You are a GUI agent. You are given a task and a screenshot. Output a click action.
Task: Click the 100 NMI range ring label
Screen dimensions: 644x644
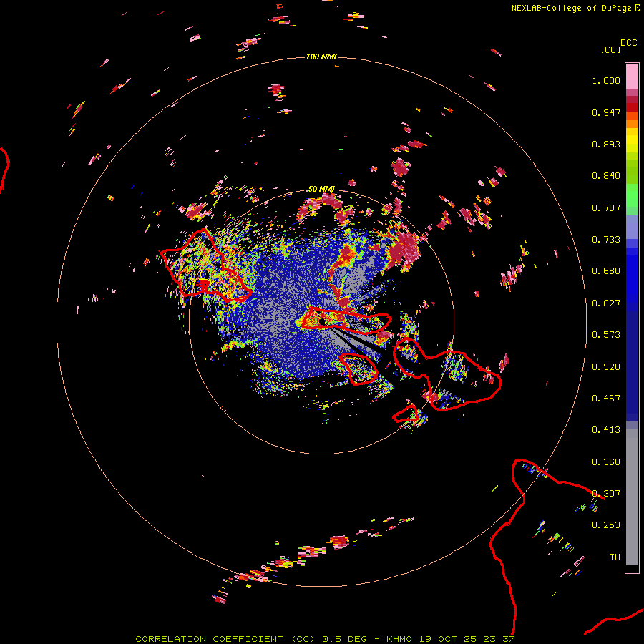click(x=321, y=57)
